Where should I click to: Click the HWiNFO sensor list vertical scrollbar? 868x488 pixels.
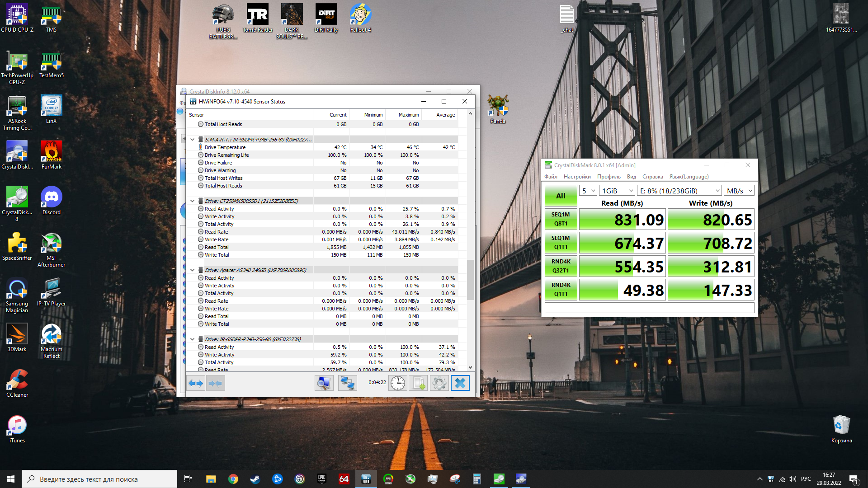[470, 280]
